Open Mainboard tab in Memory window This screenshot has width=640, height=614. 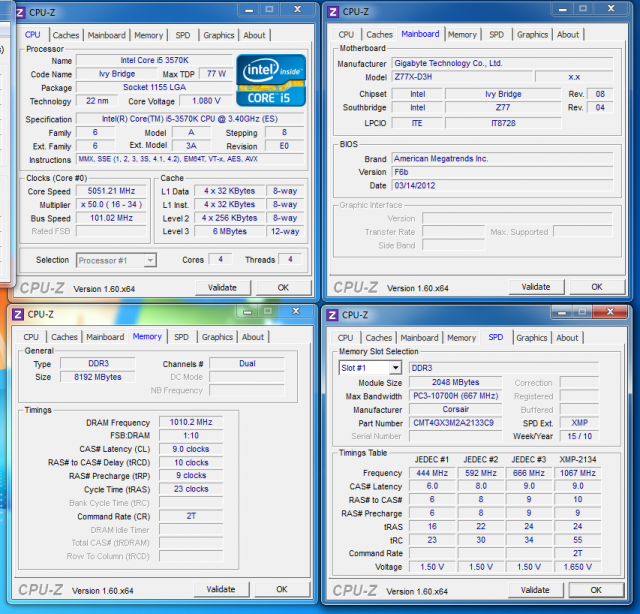click(x=105, y=337)
